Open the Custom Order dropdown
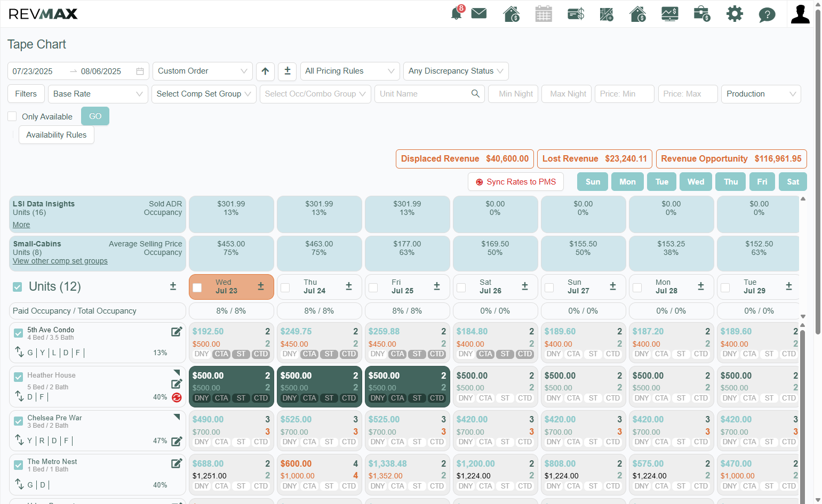 (x=203, y=71)
